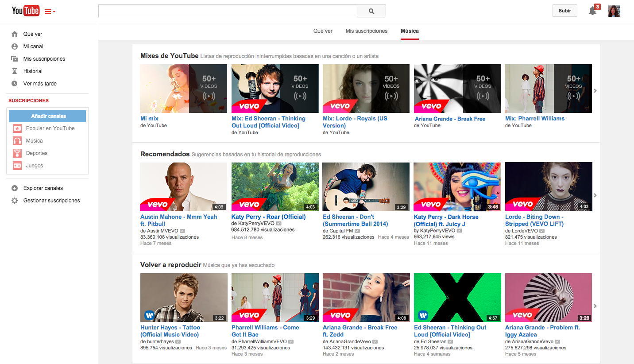Open the red guide menu icon
The height and width of the screenshot is (364, 634).
50,12
